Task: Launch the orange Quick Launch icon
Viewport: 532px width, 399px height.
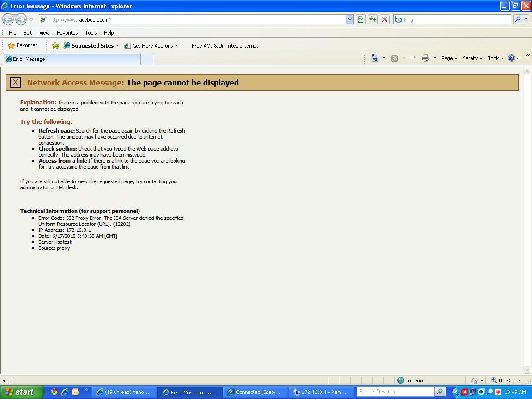Action: point(75,392)
